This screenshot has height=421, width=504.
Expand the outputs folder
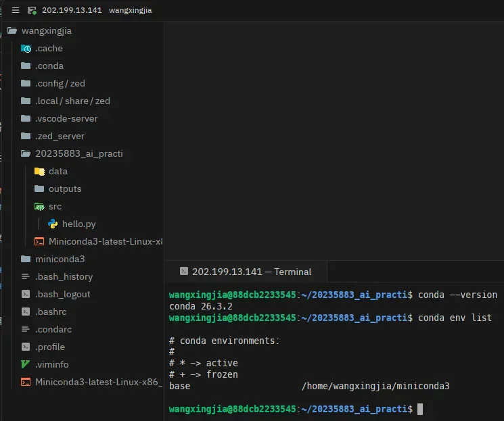65,189
